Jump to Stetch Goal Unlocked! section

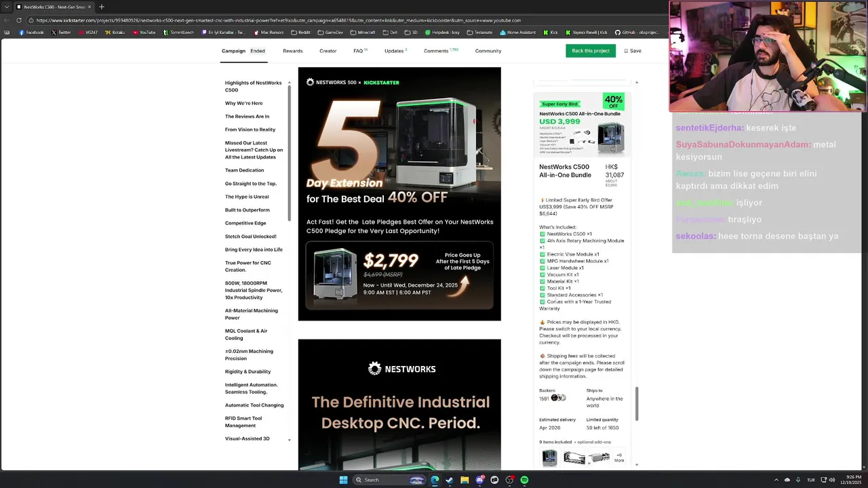tap(250, 237)
